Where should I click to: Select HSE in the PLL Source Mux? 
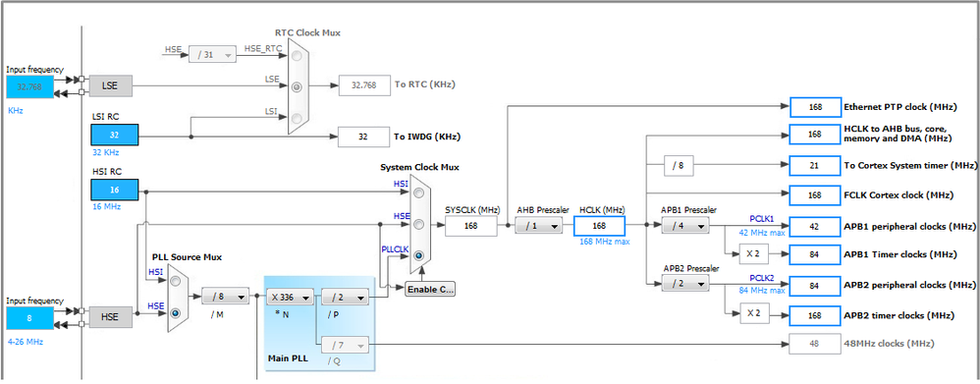point(177,312)
